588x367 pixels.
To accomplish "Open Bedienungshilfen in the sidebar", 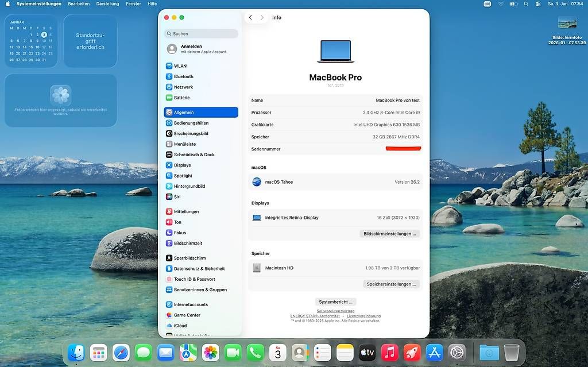I will coord(201,123).
